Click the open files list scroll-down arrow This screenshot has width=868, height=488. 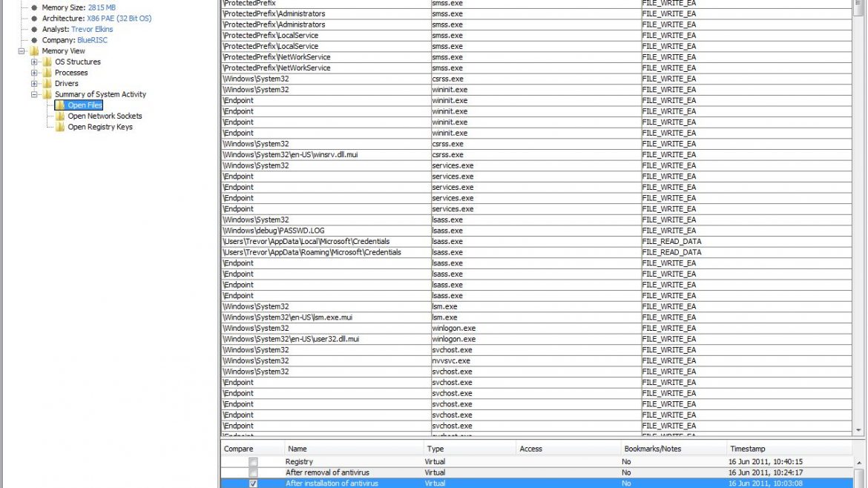coord(858,430)
